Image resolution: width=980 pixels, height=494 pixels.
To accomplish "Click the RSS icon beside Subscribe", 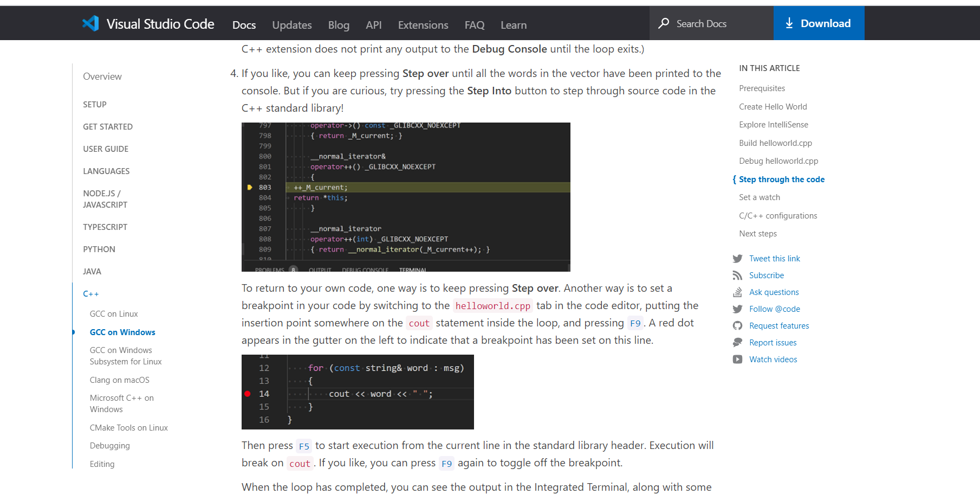I will (737, 275).
